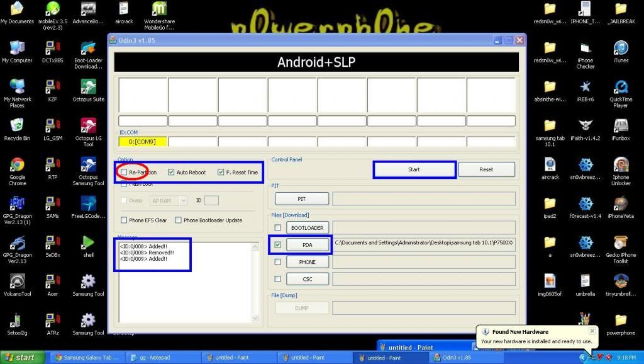
Task: Select the FreeLGCode desktop icon
Action: coord(88,207)
